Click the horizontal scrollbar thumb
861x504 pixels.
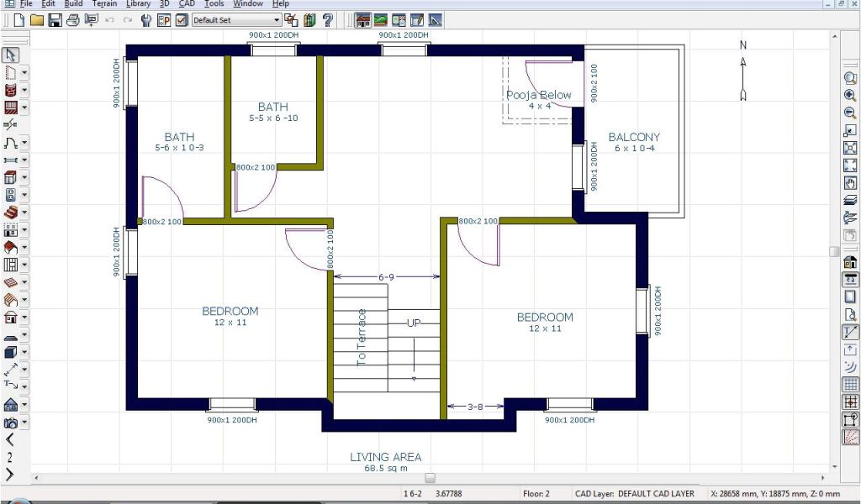[x=430, y=478]
